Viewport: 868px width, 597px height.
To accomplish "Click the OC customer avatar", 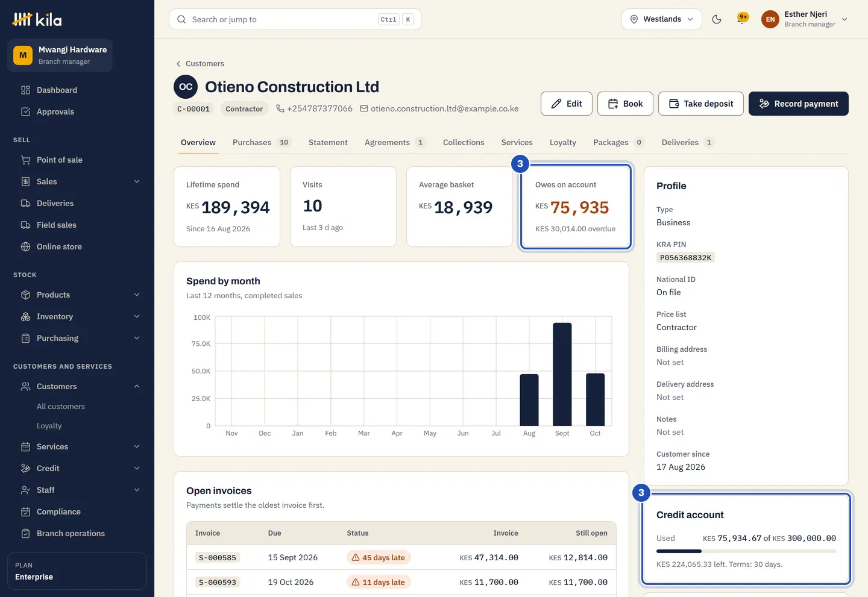I will pos(186,87).
